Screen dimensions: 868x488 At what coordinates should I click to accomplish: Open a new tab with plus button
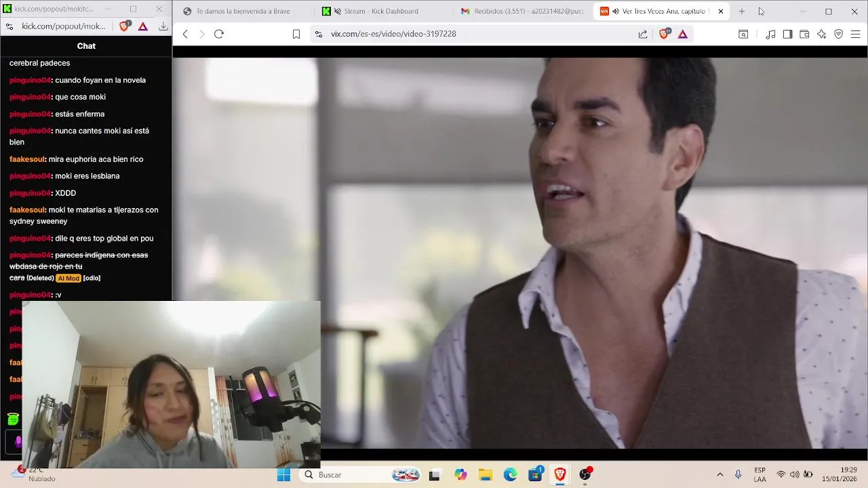coord(742,12)
